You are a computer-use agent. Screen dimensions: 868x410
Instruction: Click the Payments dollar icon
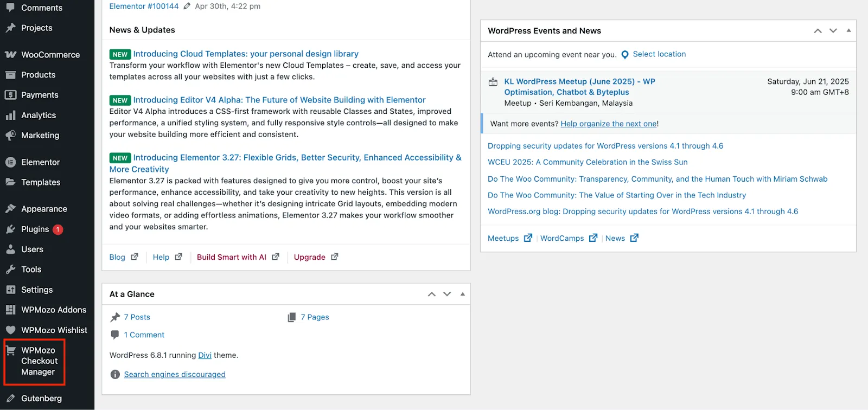(x=10, y=95)
